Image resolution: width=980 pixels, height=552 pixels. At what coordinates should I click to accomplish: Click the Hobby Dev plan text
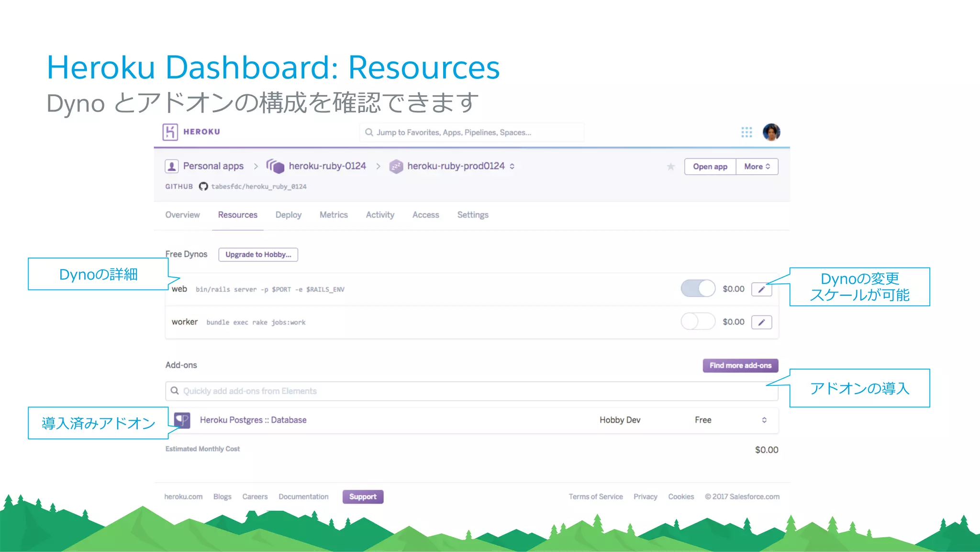[620, 420]
